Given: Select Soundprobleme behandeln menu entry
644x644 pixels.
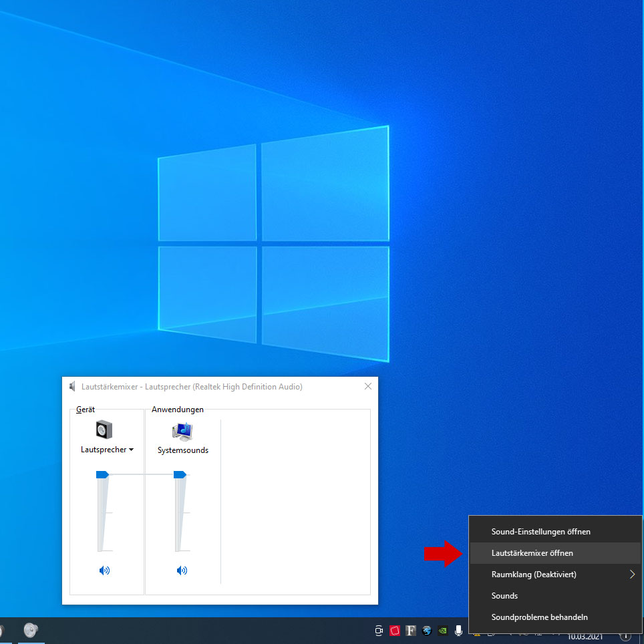Looking at the screenshot, I should tap(555, 617).
